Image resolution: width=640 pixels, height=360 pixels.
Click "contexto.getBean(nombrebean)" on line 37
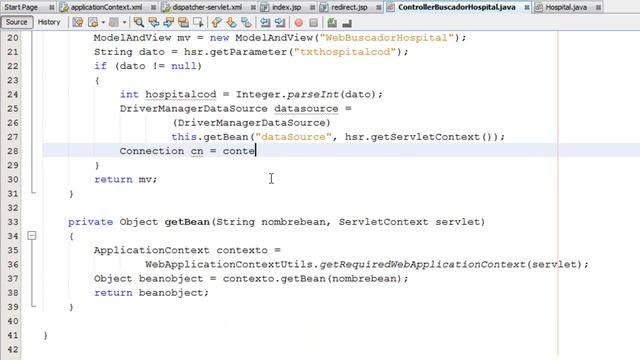312,279
